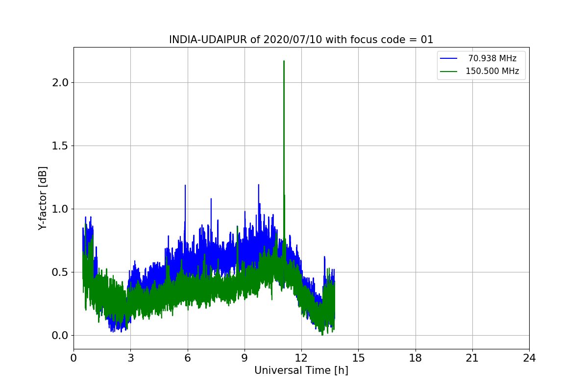Click the green line sample in legend

449,71
